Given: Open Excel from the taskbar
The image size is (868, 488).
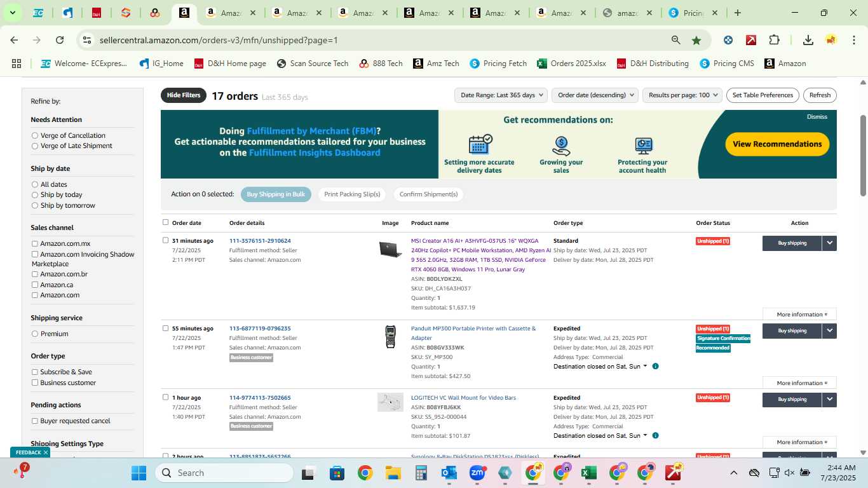Looking at the screenshot, I should (x=588, y=473).
